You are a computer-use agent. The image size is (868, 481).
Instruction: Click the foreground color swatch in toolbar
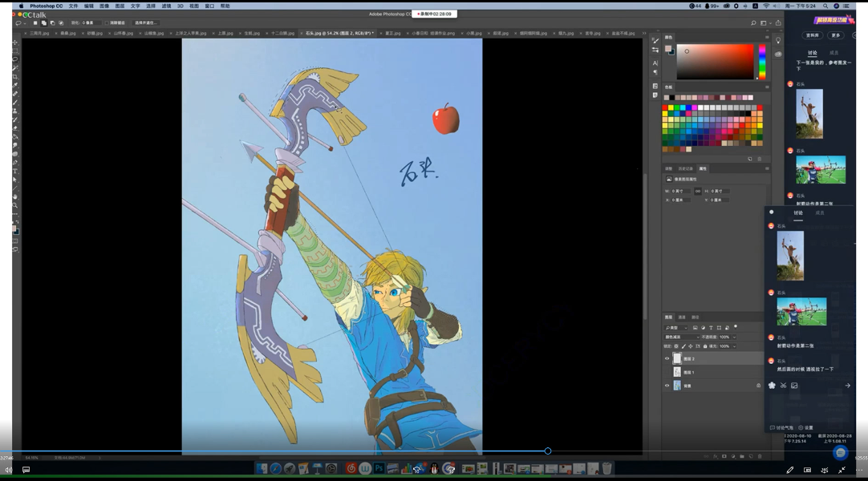pyautogui.click(x=14, y=228)
